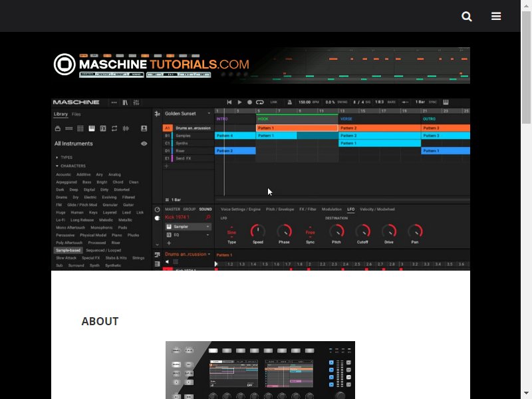Open the Golden Sunset project dropdown

tap(188, 114)
